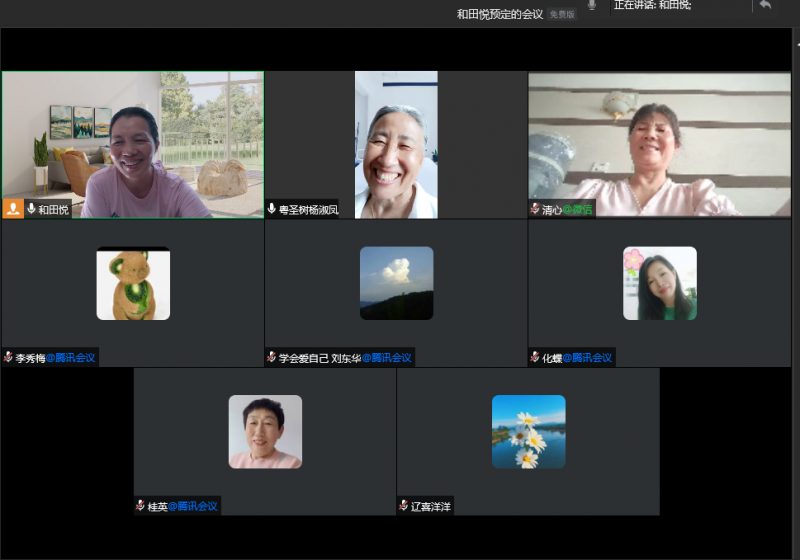Screen dimensions: 800x560
Task: Click the 免费版 badge beside meeting title
Action: click(563, 14)
